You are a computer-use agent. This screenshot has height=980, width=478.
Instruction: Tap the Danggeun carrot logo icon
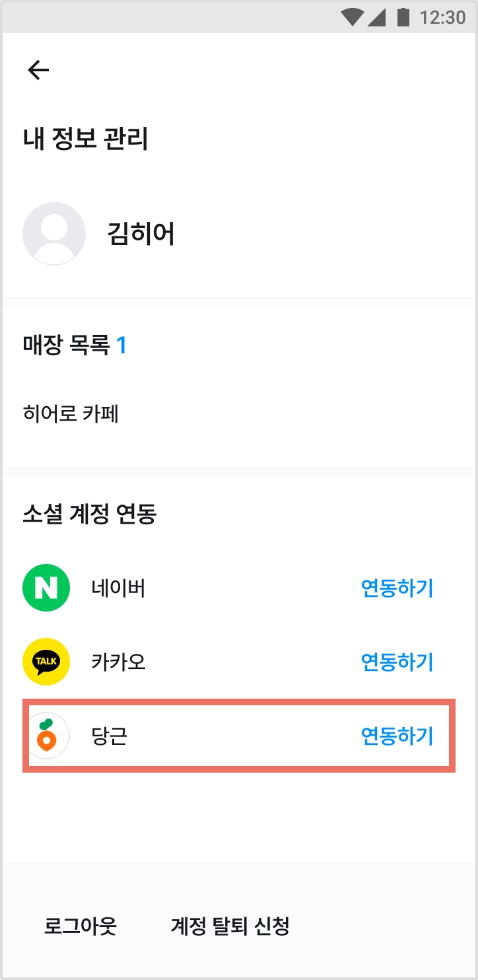point(46,735)
